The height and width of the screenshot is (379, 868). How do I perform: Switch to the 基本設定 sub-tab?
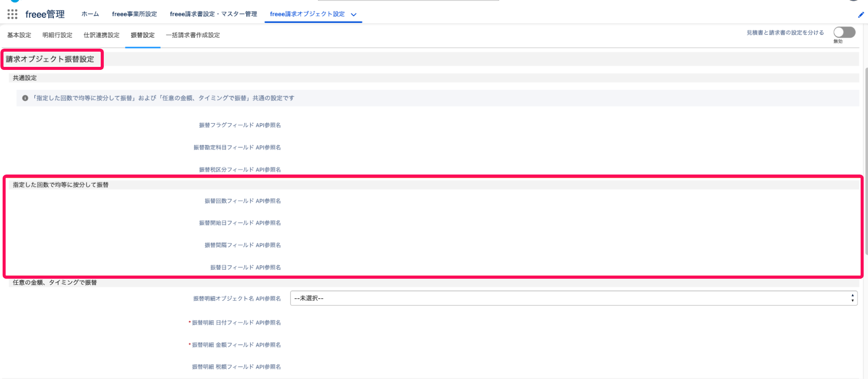pyautogui.click(x=20, y=35)
